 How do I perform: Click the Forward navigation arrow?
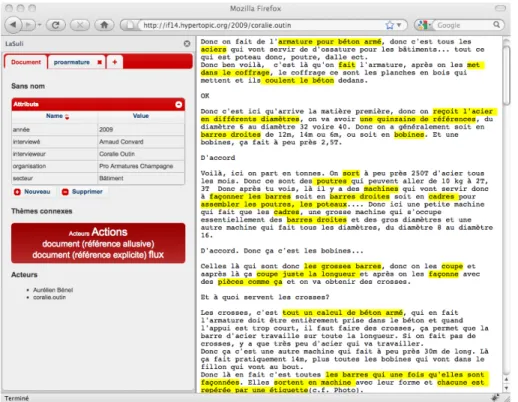point(29,25)
